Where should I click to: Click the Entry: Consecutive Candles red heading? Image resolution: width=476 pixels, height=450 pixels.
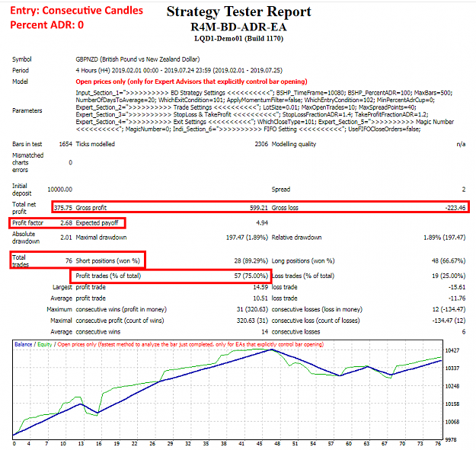(76, 11)
